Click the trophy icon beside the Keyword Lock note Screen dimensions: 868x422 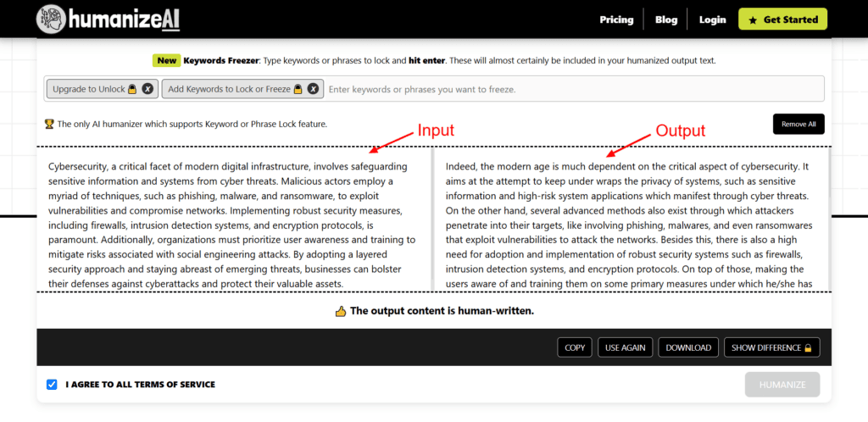tap(49, 125)
